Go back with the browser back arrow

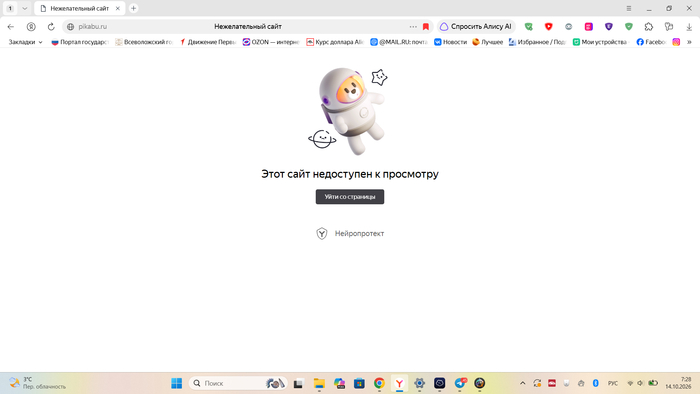[11, 27]
